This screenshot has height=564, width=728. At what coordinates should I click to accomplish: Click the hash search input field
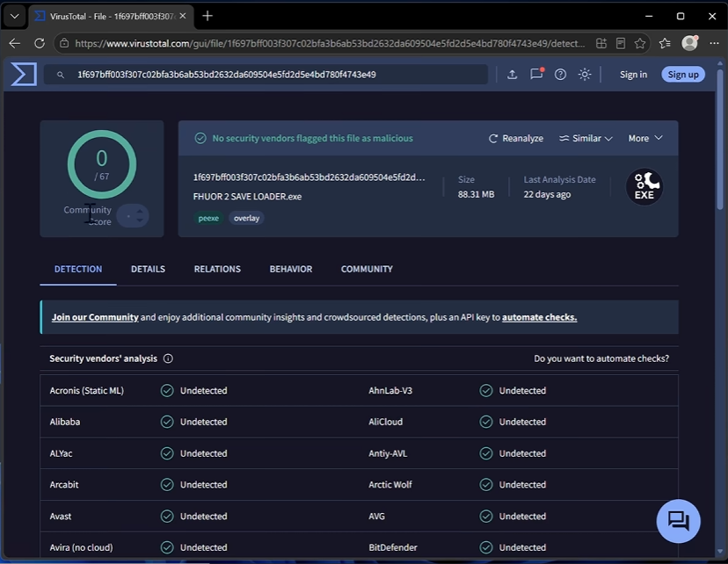click(266, 75)
